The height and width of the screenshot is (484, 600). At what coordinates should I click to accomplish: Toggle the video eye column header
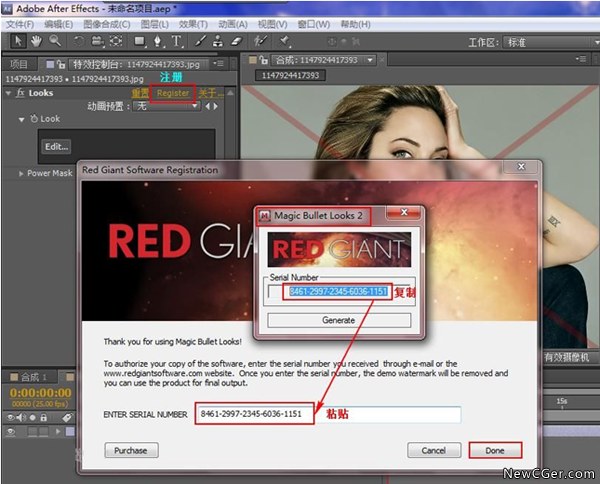11,417
